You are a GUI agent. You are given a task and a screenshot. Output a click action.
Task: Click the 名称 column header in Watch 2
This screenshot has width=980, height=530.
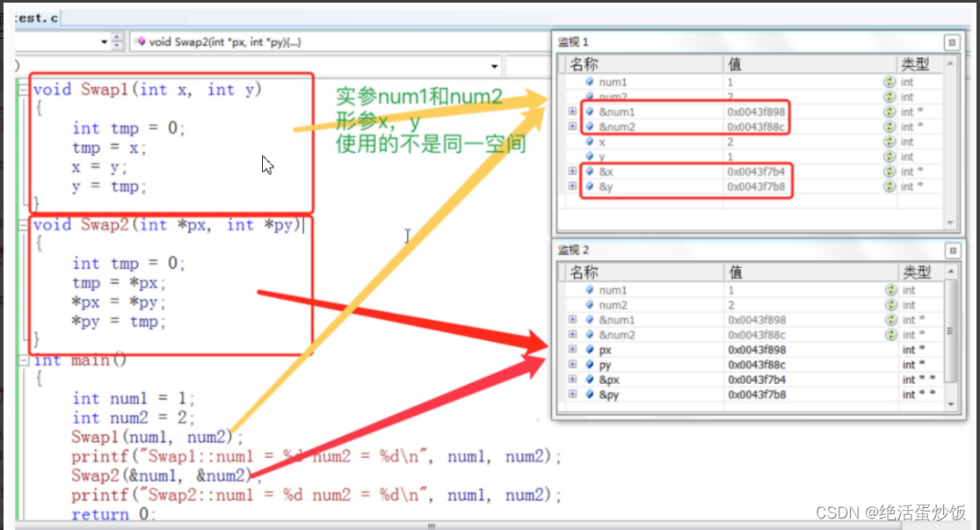645,272
